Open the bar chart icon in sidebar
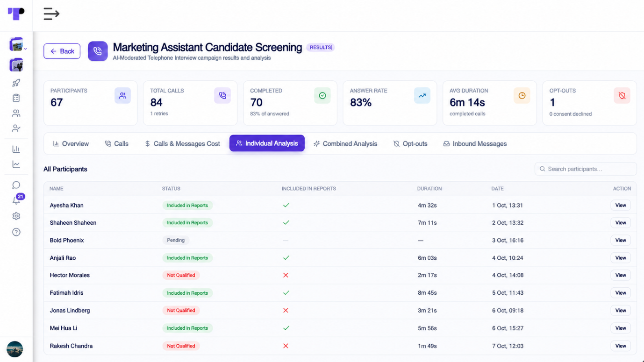The width and height of the screenshot is (644, 362). (x=16, y=149)
